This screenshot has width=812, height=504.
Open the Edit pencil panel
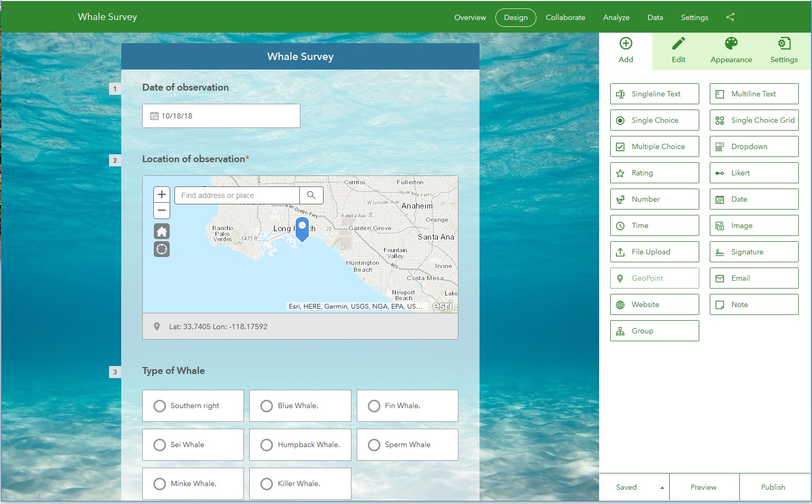[679, 51]
